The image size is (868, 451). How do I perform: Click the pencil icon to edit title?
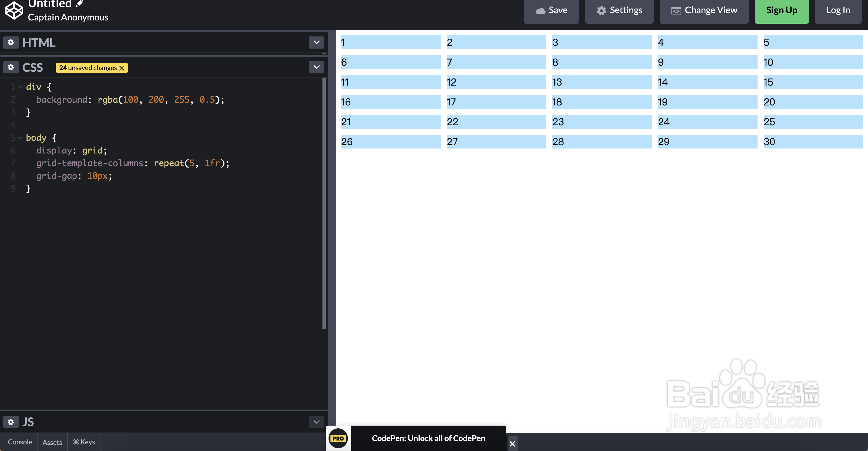pyautogui.click(x=80, y=3)
